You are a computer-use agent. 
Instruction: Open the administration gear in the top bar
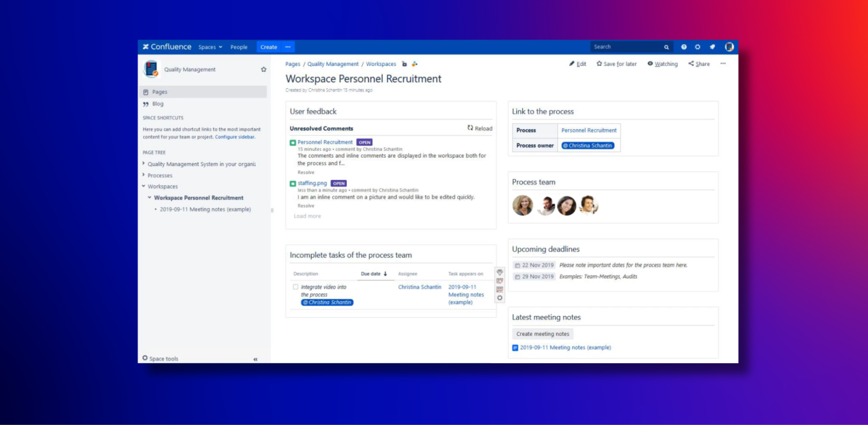point(698,47)
